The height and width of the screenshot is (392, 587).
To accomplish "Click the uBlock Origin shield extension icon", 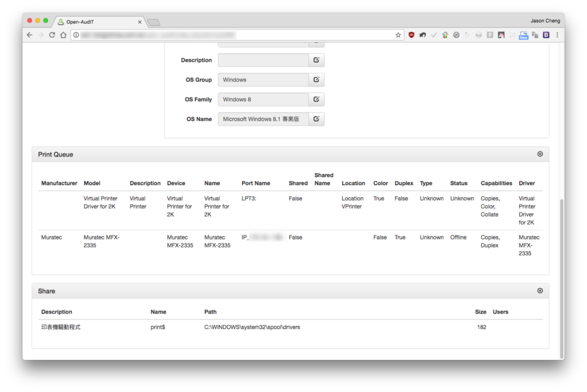I will pos(412,35).
